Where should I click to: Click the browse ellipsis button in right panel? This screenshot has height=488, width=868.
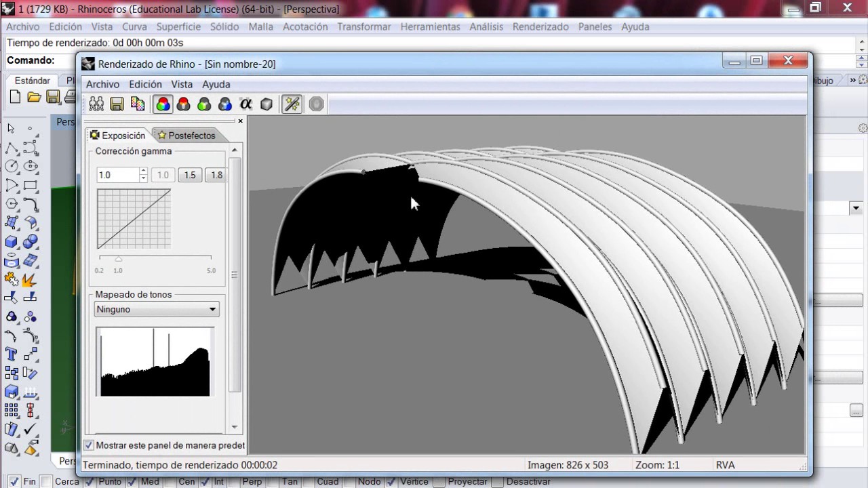click(x=856, y=410)
